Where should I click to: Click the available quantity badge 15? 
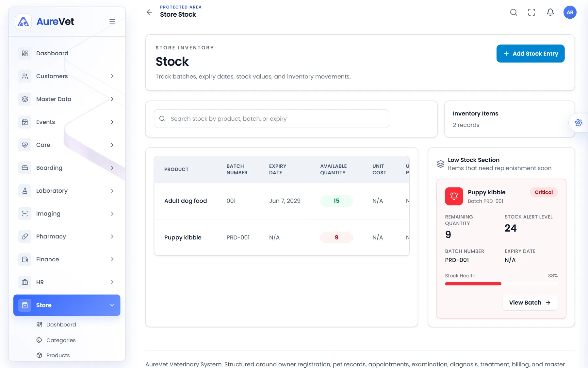(x=336, y=201)
